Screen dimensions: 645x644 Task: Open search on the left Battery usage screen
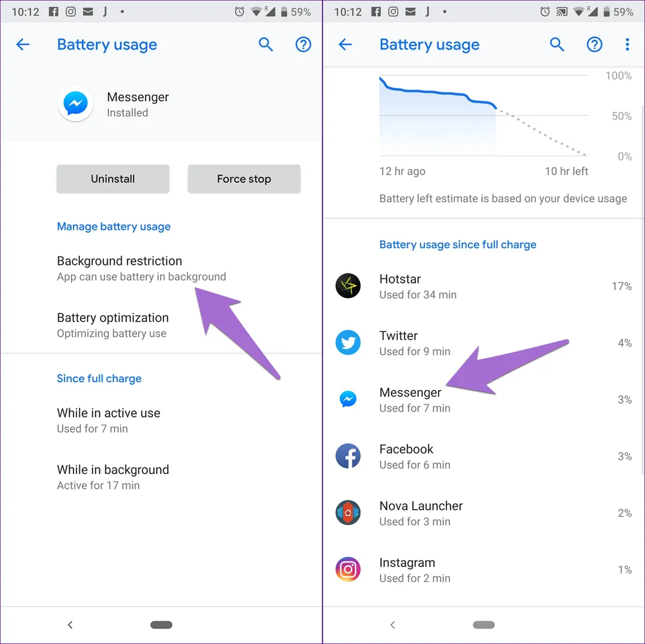pos(266,44)
